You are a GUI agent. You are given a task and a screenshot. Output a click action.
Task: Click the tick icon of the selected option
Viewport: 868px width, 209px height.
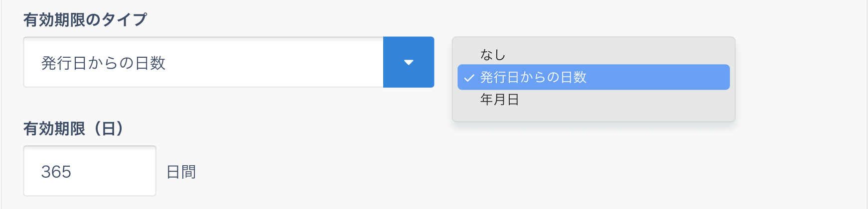(x=468, y=78)
